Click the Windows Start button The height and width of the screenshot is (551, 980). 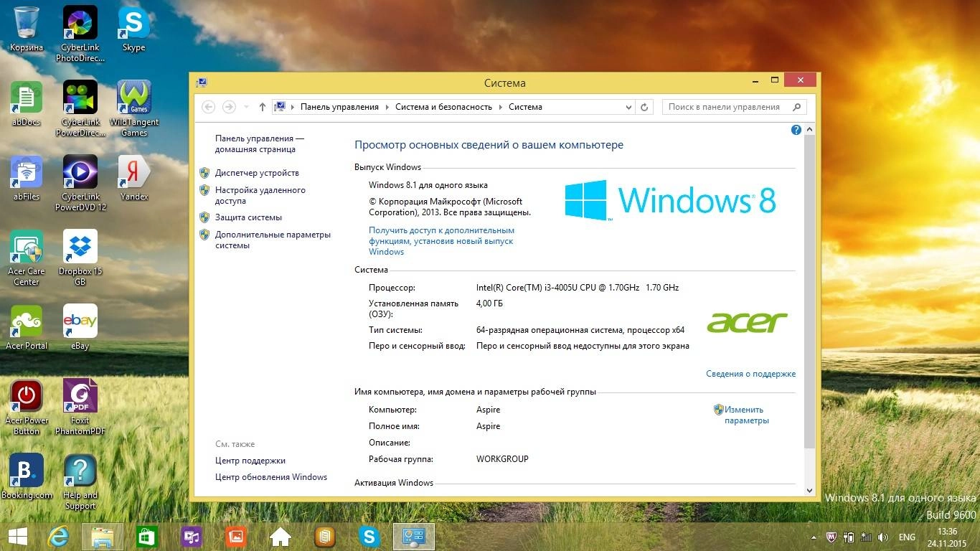click(17, 537)
